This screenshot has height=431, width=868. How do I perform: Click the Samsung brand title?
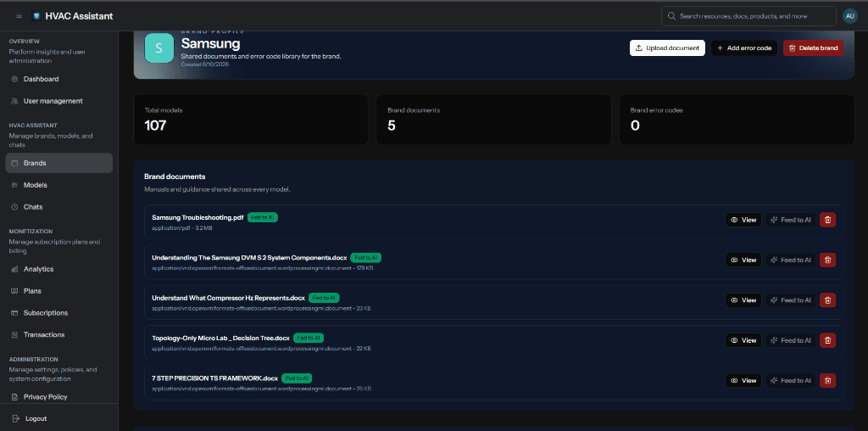pyautogui.click(x=210, y=43)
